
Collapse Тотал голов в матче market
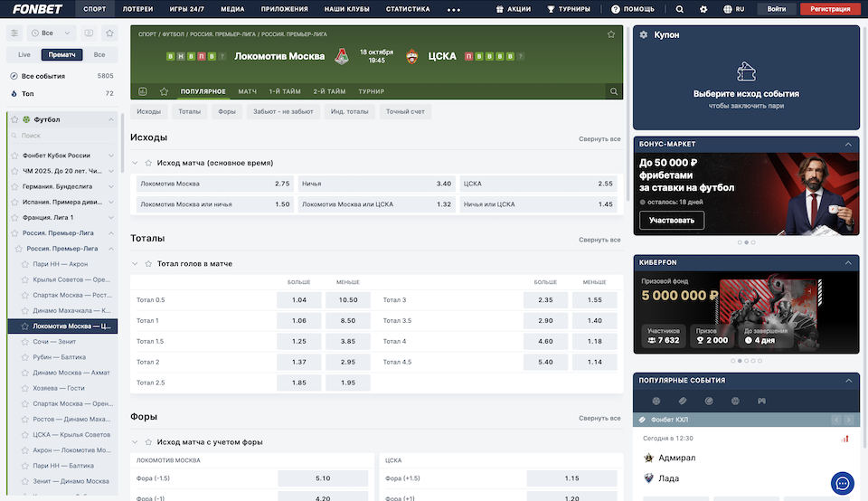[x=135, y=263]
